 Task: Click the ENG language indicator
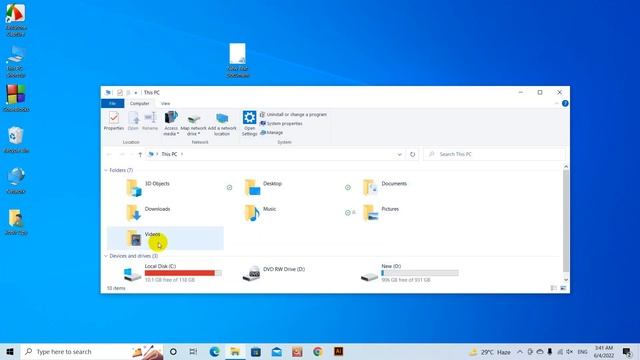[x=582, y=352]
